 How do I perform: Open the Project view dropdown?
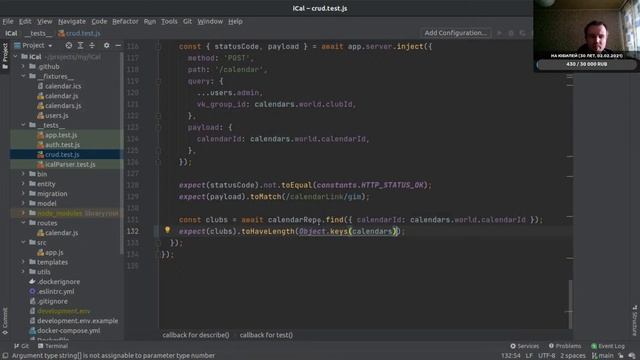pos(33,45)
